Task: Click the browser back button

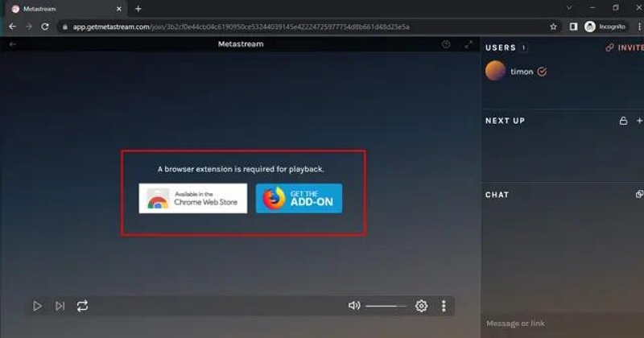Action: pos(12,27)
